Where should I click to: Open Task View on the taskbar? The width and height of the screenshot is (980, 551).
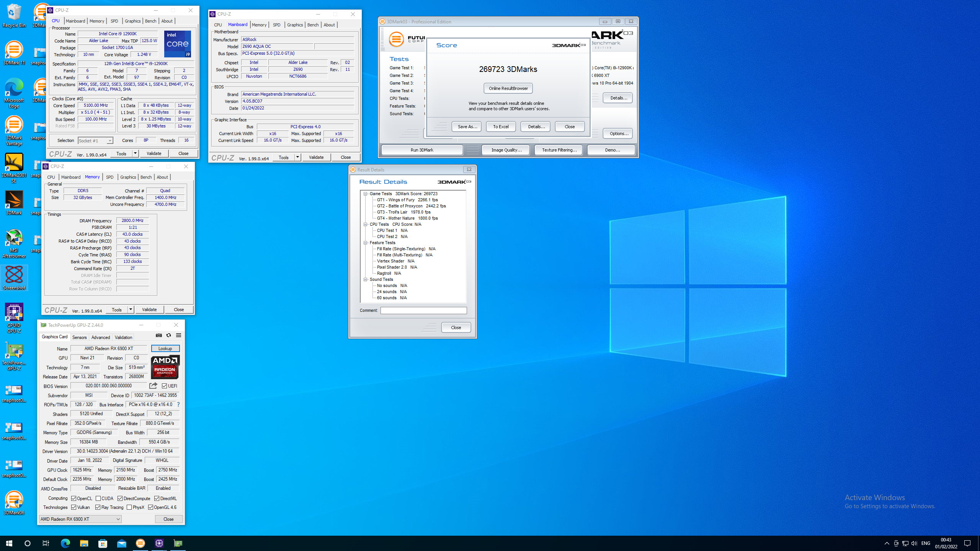46,543
